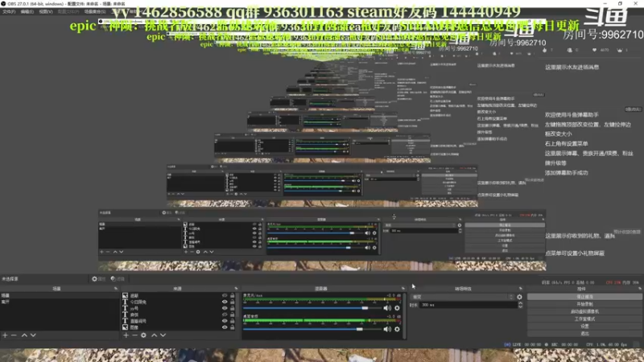Open 场景集合 menu
The height and width of the screenshot is (362, 644).
tap(95, 11)
